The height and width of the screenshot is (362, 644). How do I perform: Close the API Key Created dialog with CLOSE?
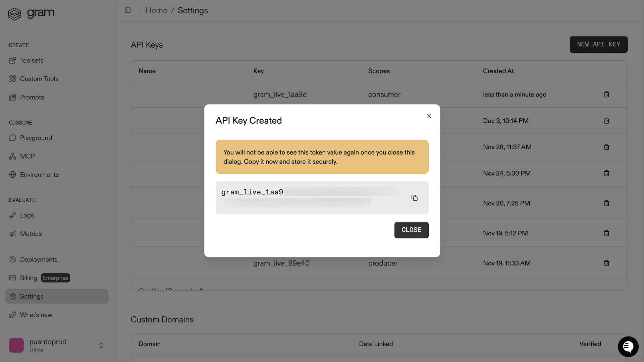click(x=411, y=230)
